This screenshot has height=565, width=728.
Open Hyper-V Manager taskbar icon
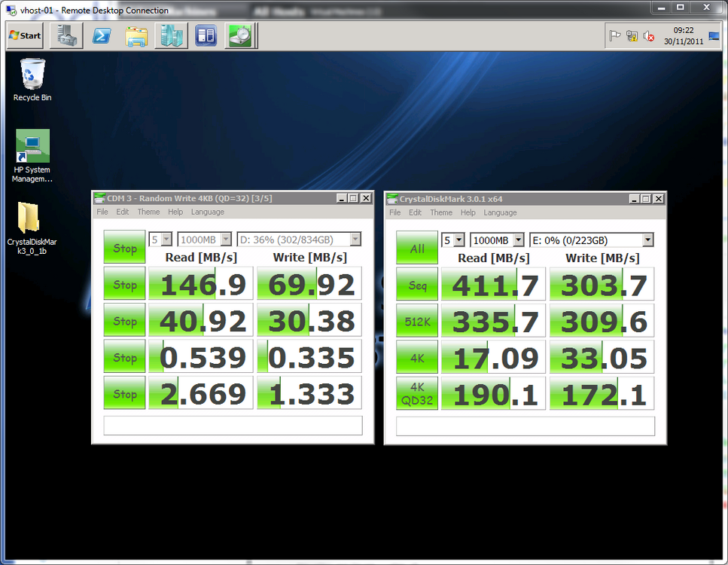(x=172, y=35)
